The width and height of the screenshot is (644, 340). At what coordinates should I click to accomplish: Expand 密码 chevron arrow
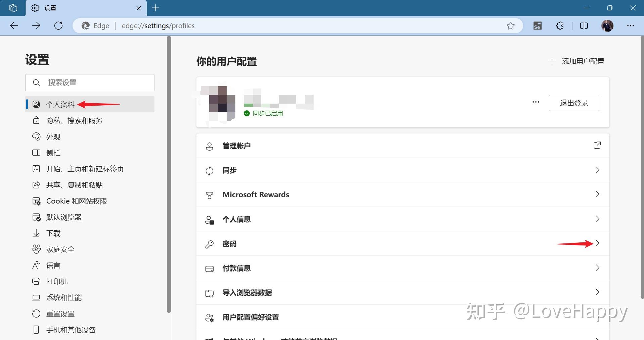(x=597, y=243)
